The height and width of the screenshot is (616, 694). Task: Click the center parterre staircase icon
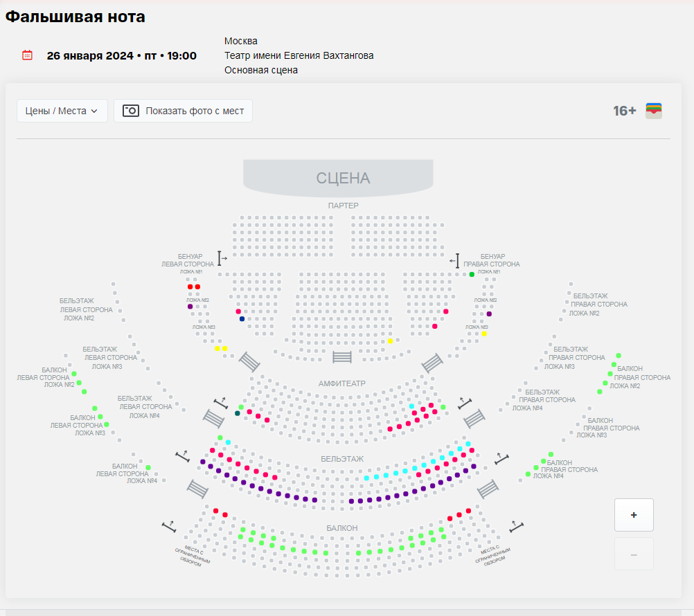tap(342, 357)
